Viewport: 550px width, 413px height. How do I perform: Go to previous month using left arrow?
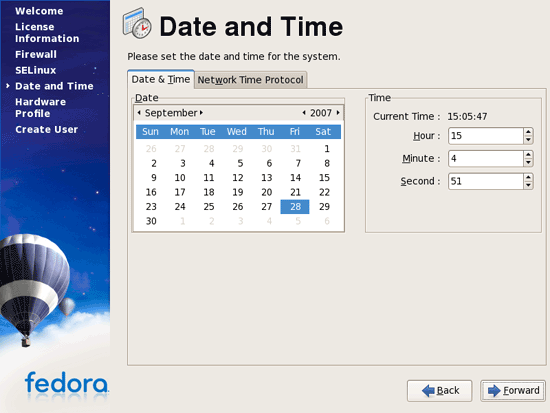139,113
